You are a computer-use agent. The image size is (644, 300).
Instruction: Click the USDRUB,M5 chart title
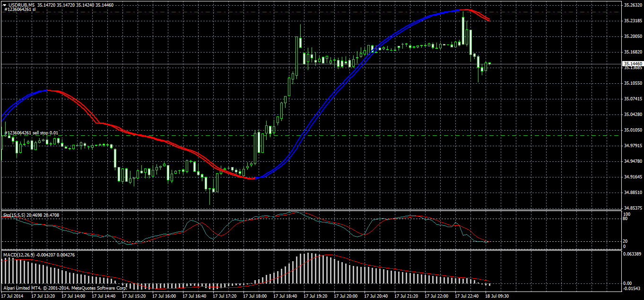coord(21,5)
